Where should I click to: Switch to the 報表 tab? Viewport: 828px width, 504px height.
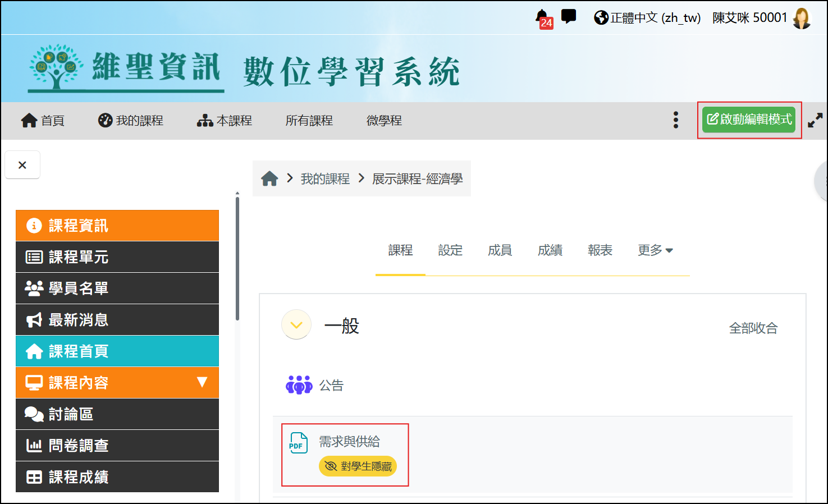pyautogui.click(x=600, y=250)
